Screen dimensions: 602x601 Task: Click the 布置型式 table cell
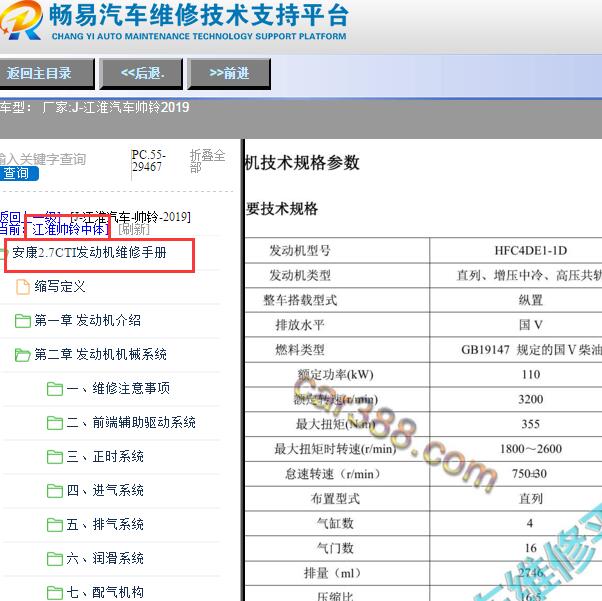336,498
